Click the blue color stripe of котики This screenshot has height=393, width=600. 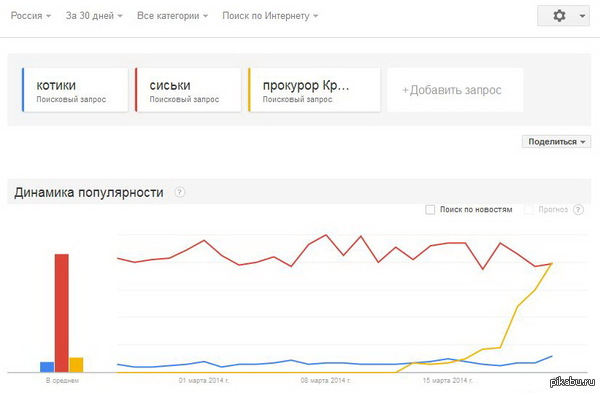23,90
